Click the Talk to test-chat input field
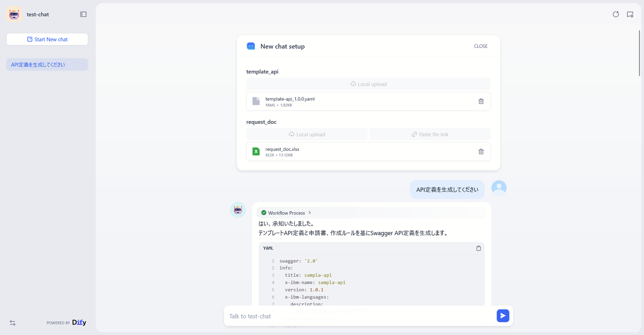 click(x=361, y=316)
